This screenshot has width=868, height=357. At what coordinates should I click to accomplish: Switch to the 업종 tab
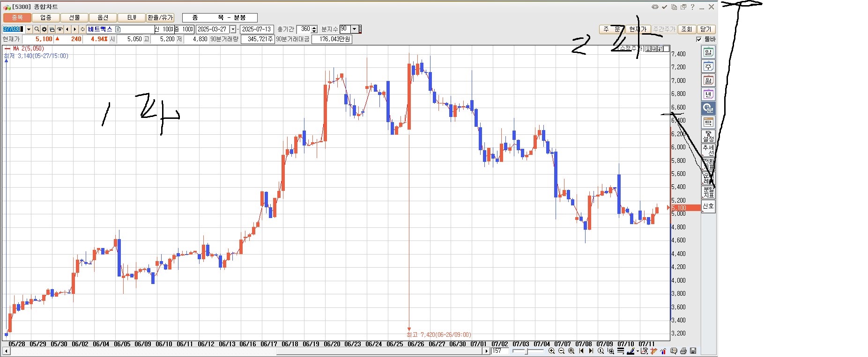tap(46, 18)
